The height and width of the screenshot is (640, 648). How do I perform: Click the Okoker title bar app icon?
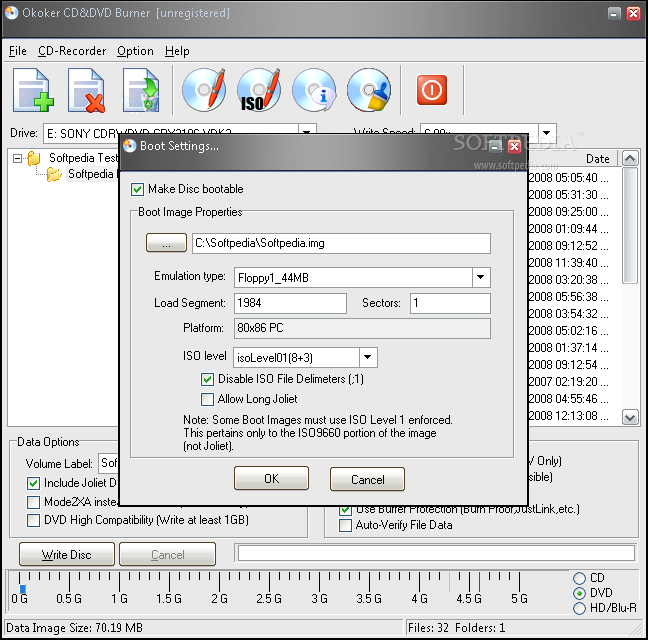(12, 13)
